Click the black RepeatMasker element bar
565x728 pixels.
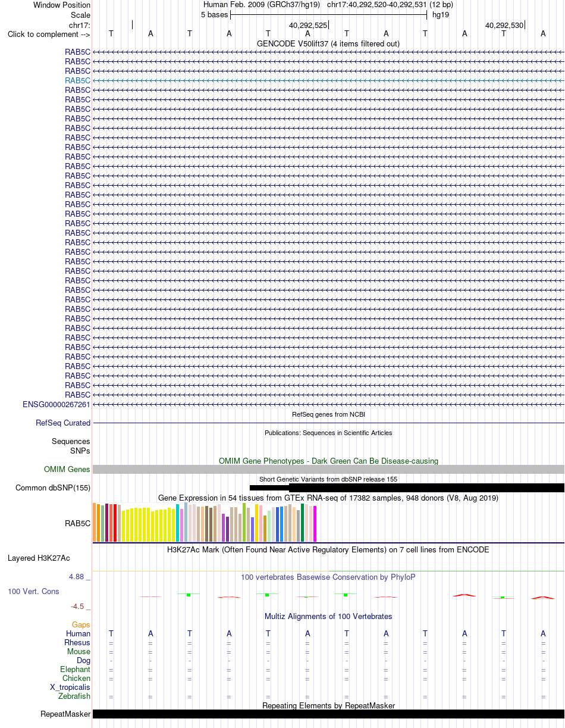click(328, 714)
